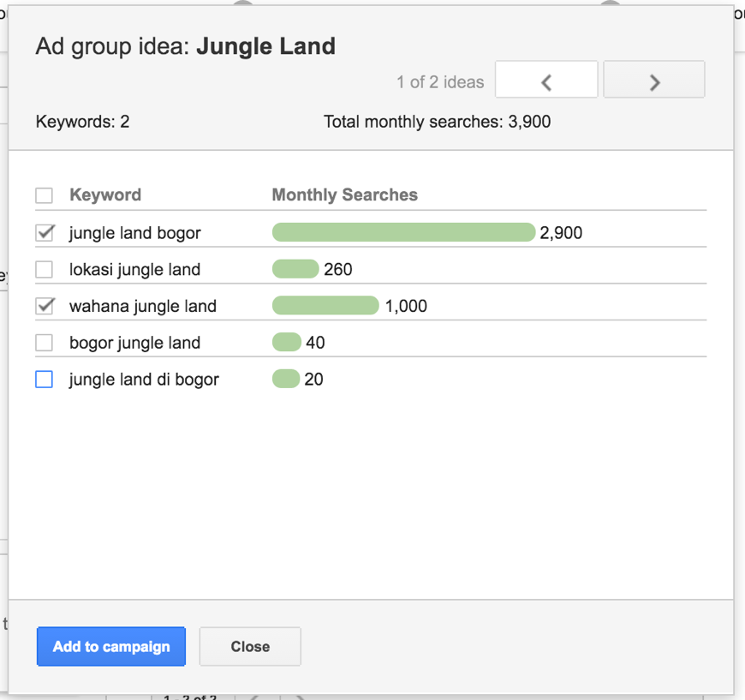Viewport: 745px width, 700px height.
Task: Click the 'Keyword' column header
Action: (104, 194)
